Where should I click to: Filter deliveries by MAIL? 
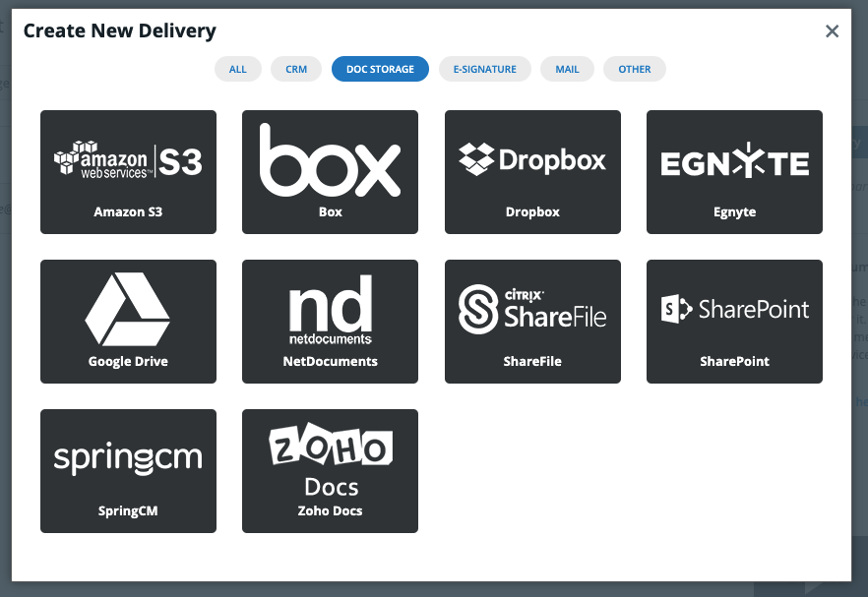pyautogui.click(x=567, y=69)
